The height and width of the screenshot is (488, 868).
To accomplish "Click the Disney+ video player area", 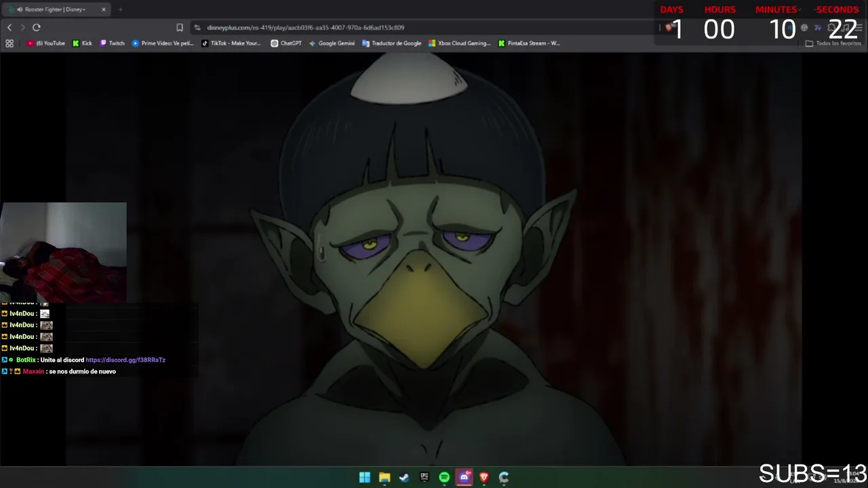I will coord(434,259).
